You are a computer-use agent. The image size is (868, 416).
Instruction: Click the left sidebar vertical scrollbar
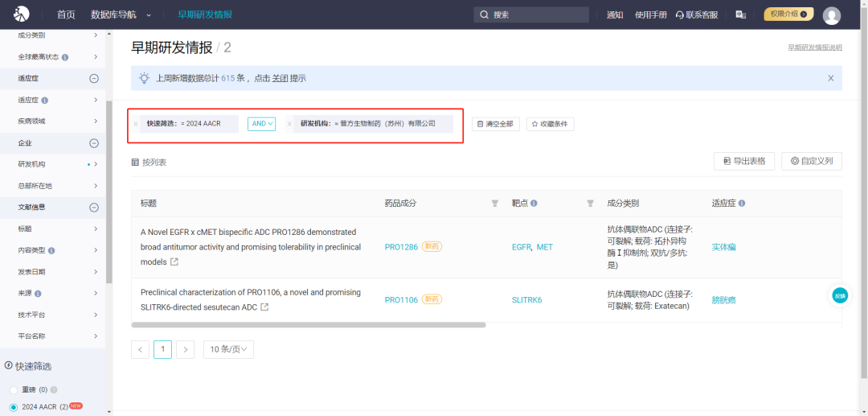109,192
